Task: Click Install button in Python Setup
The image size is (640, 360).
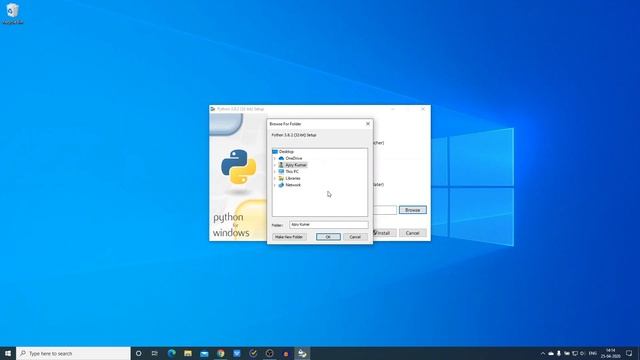Action: pyautogui.click(x=384, y=233)
